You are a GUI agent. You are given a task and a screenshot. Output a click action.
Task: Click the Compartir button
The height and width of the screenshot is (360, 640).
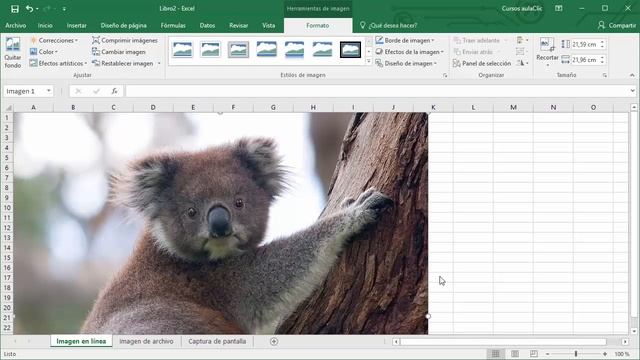tap(616, 25)
